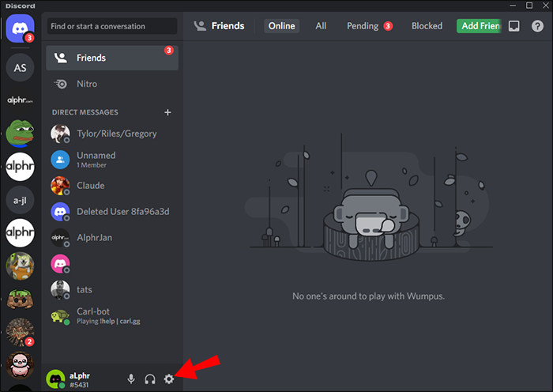
Task: Show Pending friend requests tab
Action: [x=369, y=26]
